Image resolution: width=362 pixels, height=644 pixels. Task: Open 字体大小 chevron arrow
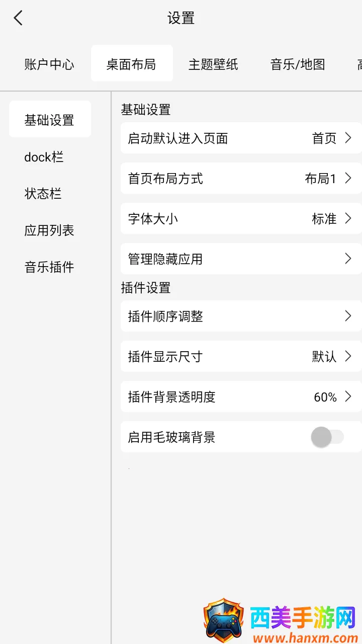pos(348,218)
